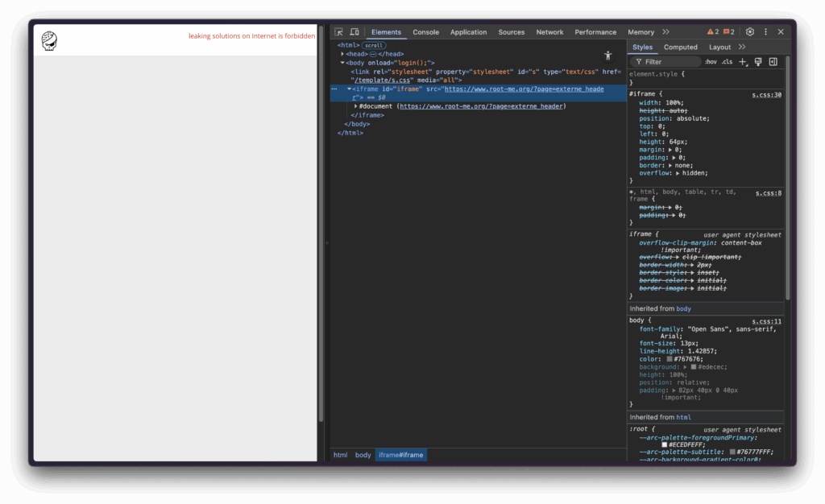Open the Computed styles tab
This screenshot has width=825, height=504.
[x=681, y=48]
